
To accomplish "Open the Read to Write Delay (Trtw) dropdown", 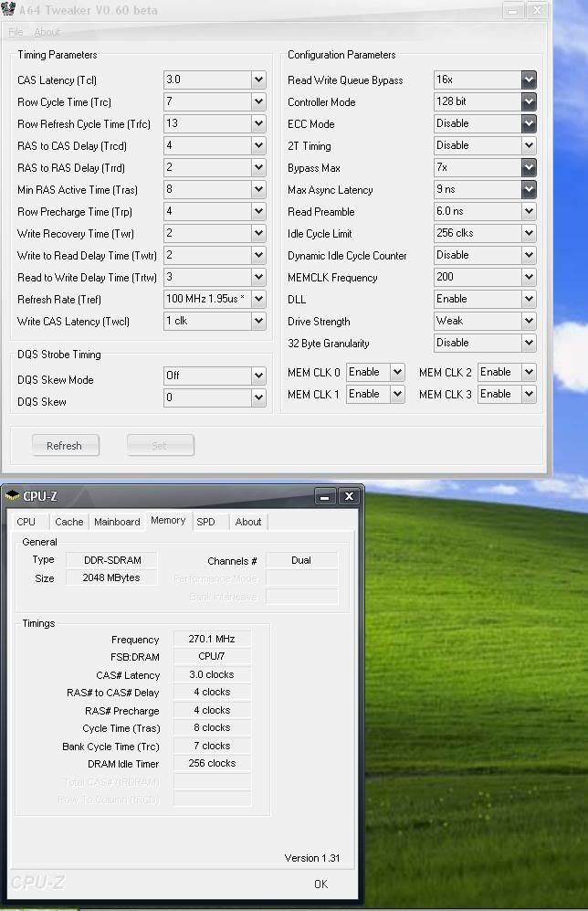I will coord(258,277).
